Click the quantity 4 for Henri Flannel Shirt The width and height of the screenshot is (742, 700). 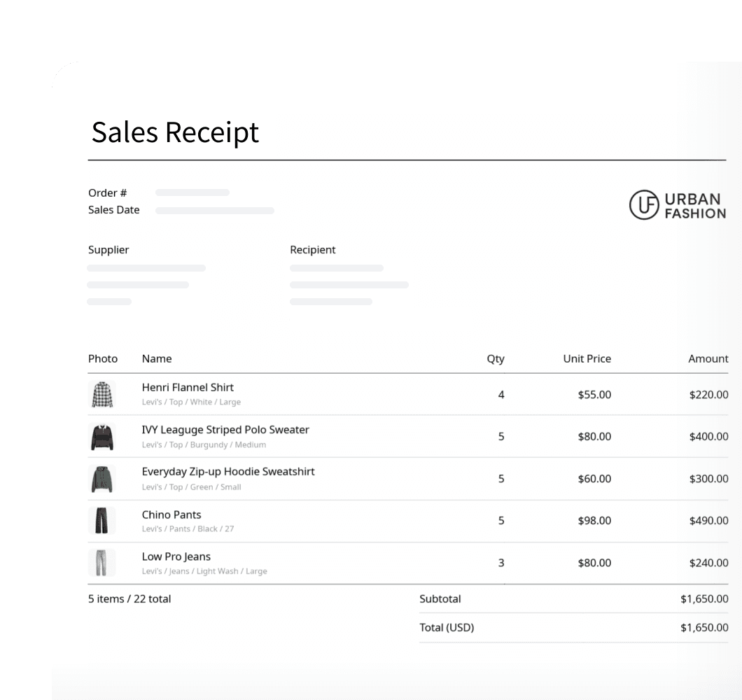(x=501, y=395)
